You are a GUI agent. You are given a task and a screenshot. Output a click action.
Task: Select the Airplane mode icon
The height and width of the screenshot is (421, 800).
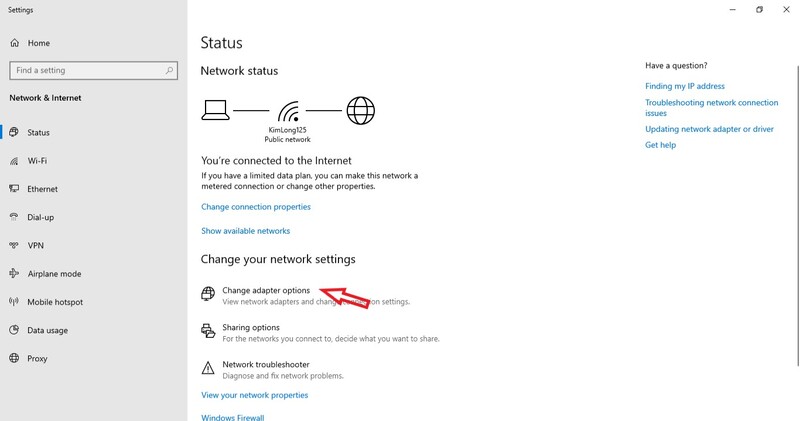[14, 274]
